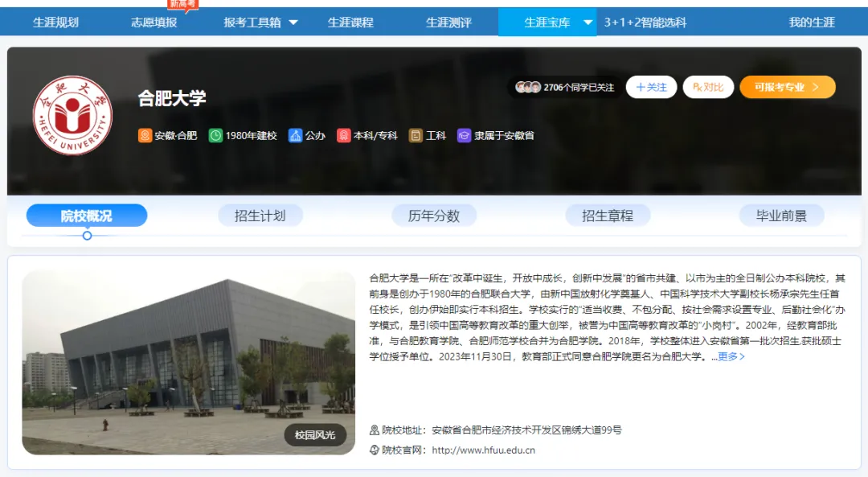Click the 1980年建校 text
The image size is (868, 477).
[251, 136]
